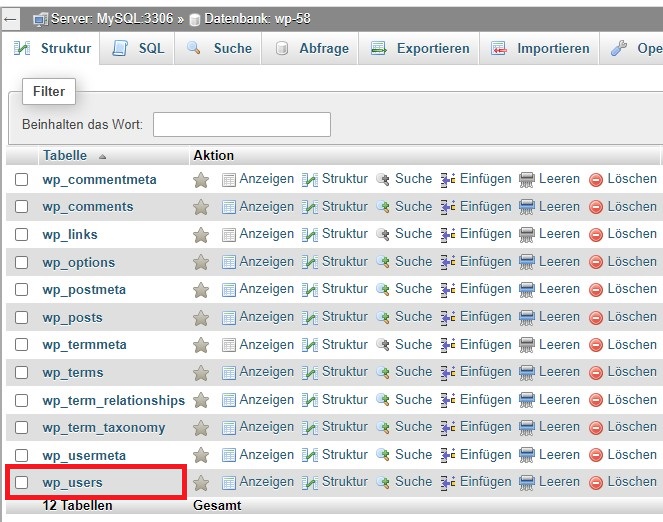Star the wp_users table as favorite
The image size is (663, 522).
pos(201,483)
